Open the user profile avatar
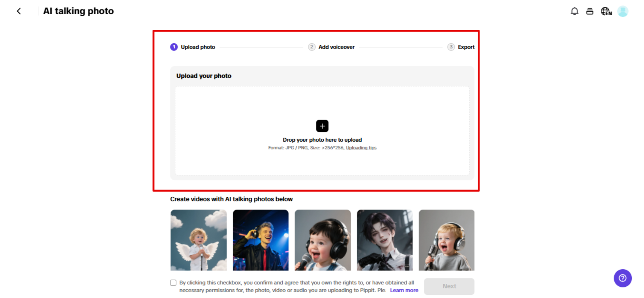This screenshot has height=298, width=644. pyautogui.click(x=623, y=11)
